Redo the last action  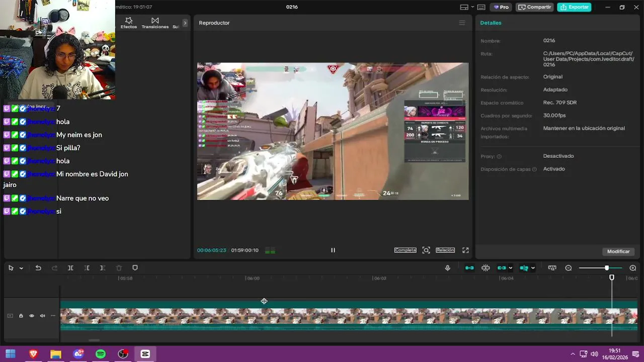pos(54,268)
